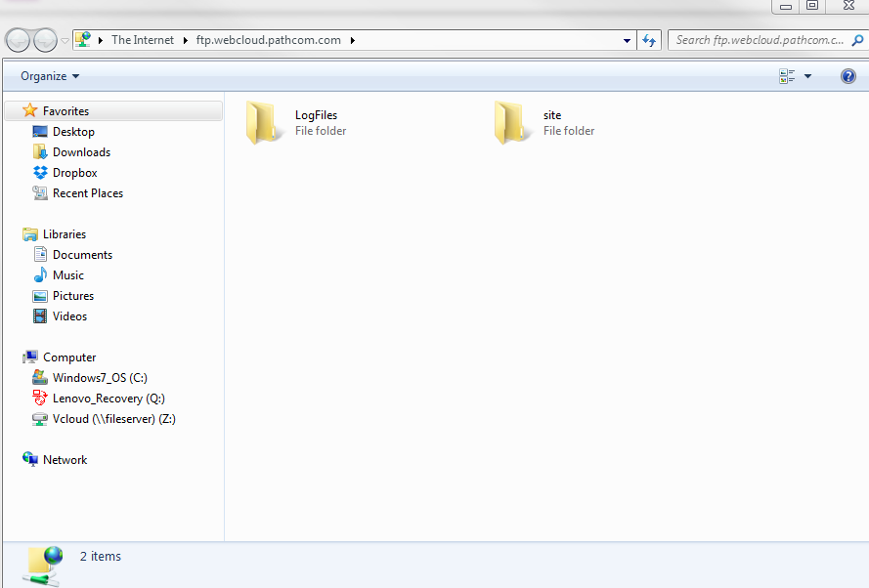This screenshot has width=869, height=588.
Task: Open Windows Help via question mark icon
Action: 847,75
